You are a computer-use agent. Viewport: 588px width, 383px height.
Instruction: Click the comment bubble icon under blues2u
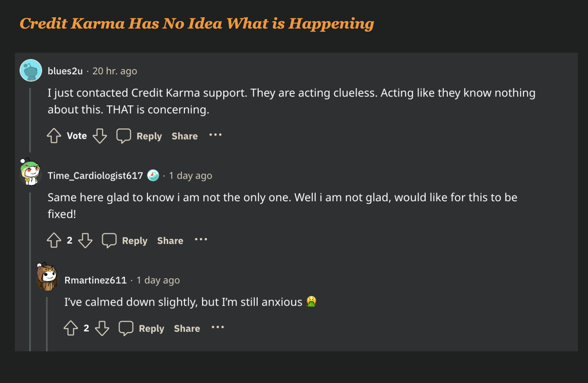point(124,136)
